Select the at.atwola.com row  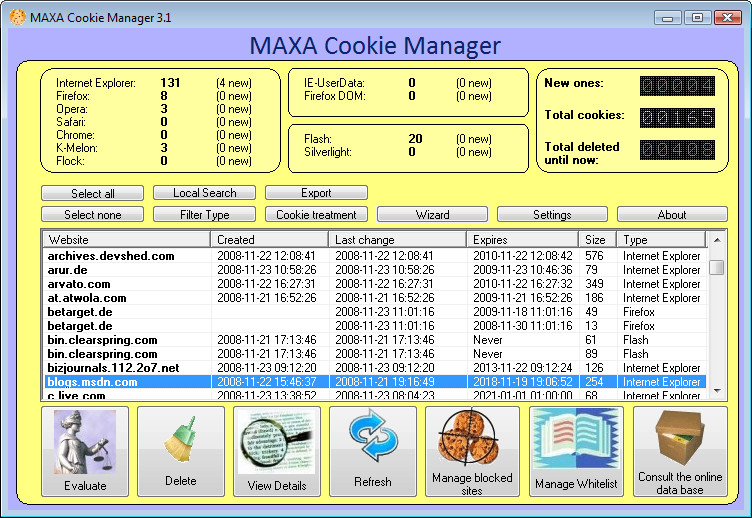coord(375,297)
